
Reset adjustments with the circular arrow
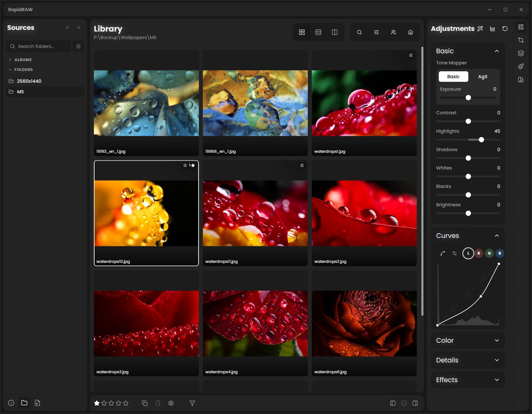click(x=505, y=29)
